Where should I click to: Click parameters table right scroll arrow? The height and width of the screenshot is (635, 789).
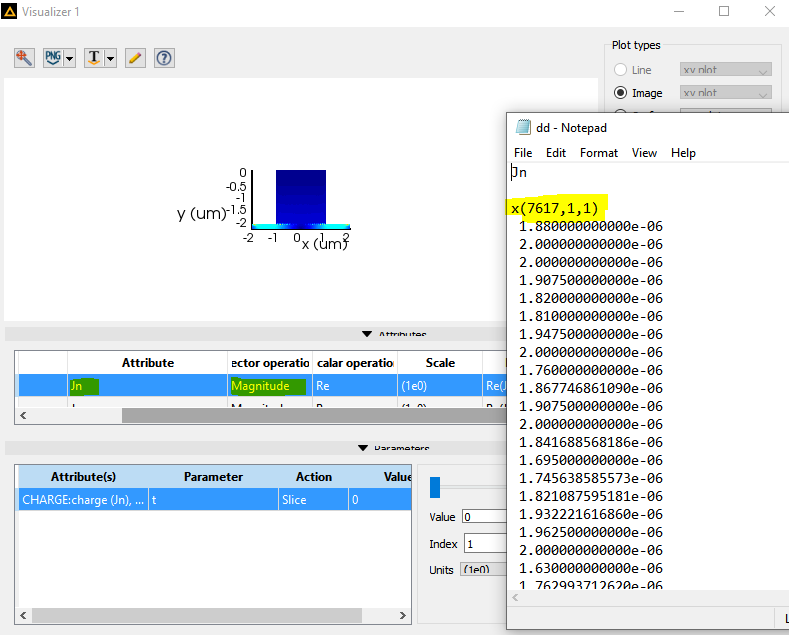click(x=403, y=615)
